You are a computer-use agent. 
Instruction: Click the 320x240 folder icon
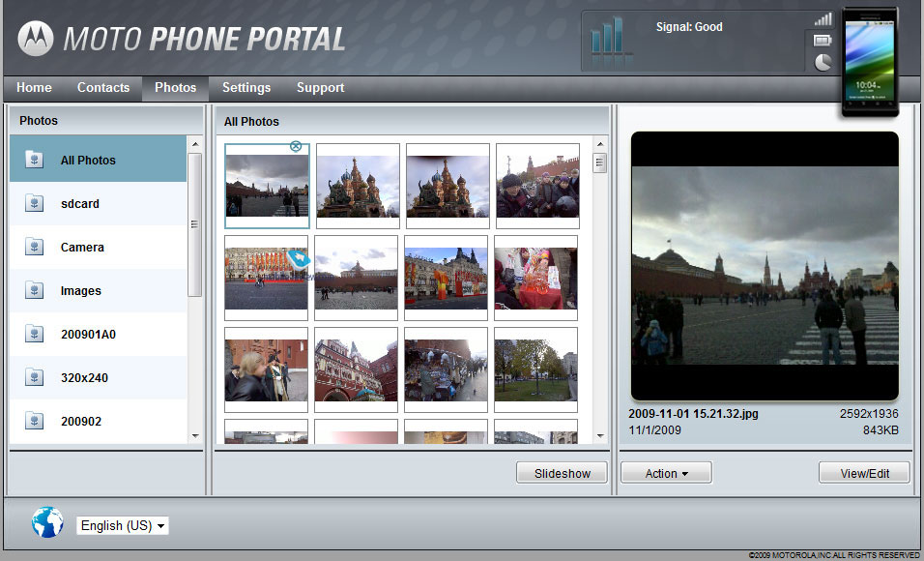[x=34, y=377]
